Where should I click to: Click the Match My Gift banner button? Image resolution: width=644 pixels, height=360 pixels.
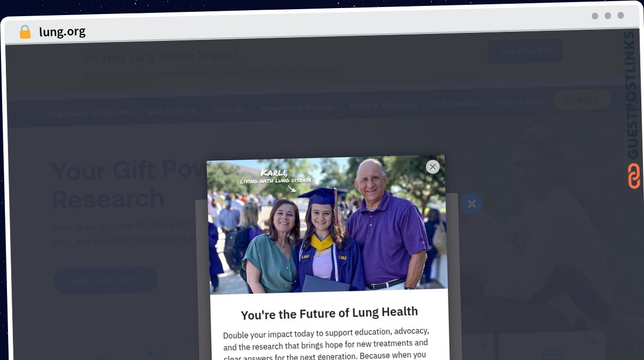coord(525,51)
